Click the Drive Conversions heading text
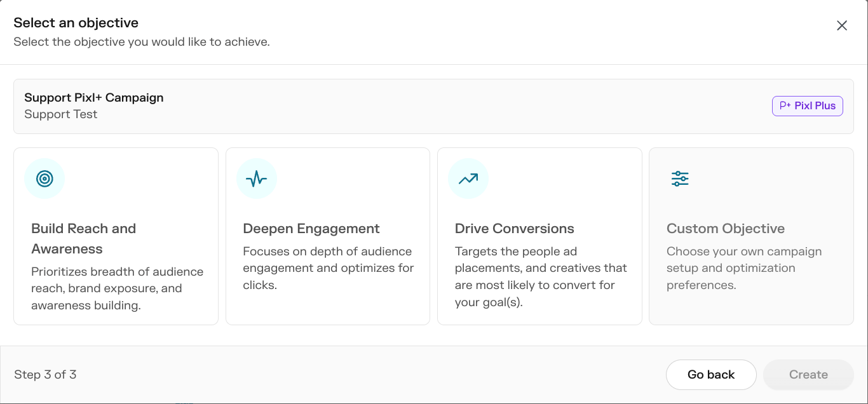 (x=515, y=229)
